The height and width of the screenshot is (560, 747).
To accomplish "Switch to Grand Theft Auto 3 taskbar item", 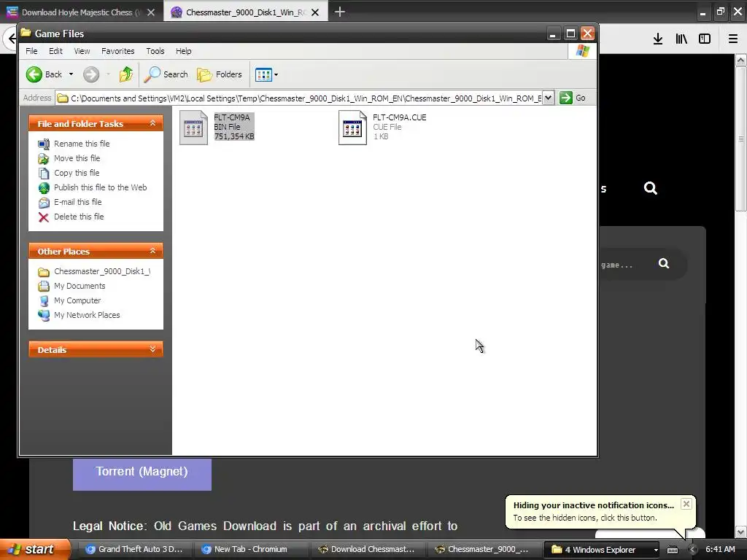I will pos(134,550).
